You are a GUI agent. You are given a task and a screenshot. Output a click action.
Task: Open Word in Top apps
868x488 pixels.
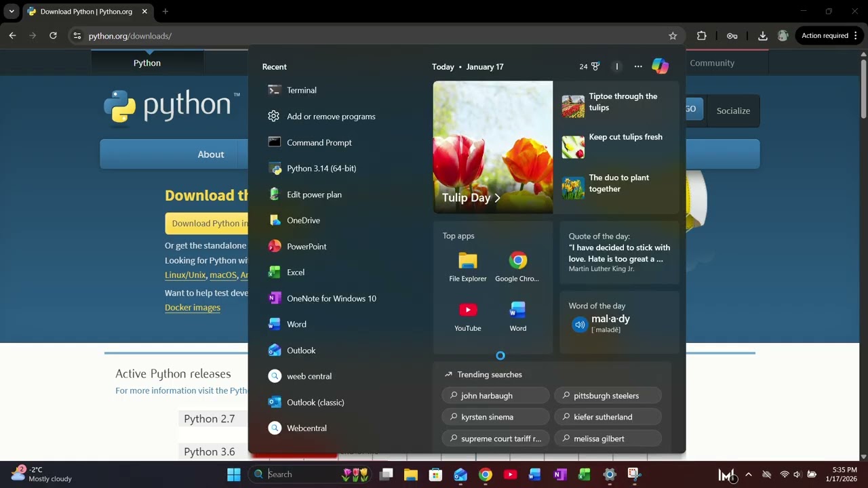pyautogui.click(x=517, y=317)
